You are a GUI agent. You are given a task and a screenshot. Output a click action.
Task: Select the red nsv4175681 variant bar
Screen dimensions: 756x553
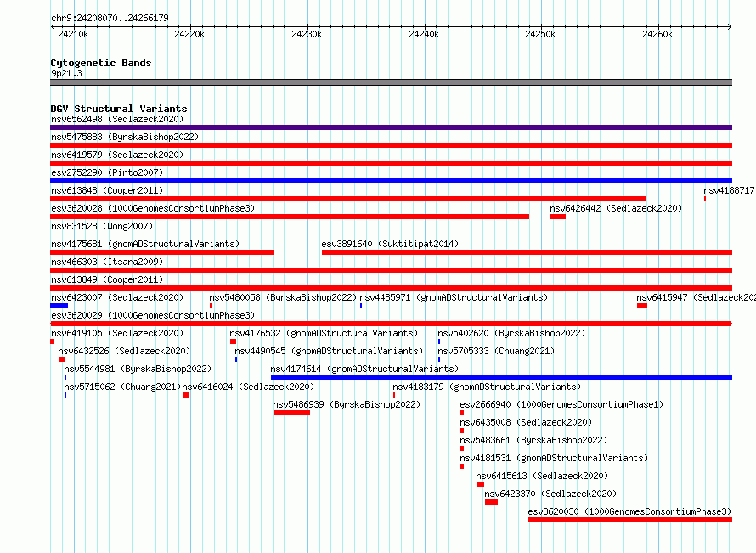pos(161,252)
